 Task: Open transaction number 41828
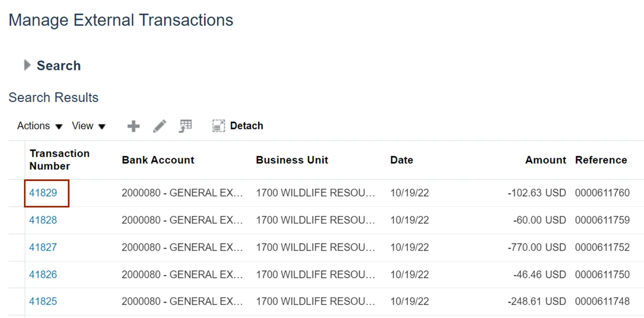(43, 220)
